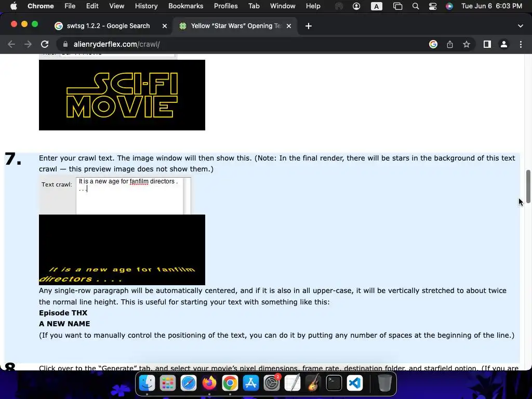Open a new browser tab
Viewport: 532px width, 399px height.
pos(309,26)
